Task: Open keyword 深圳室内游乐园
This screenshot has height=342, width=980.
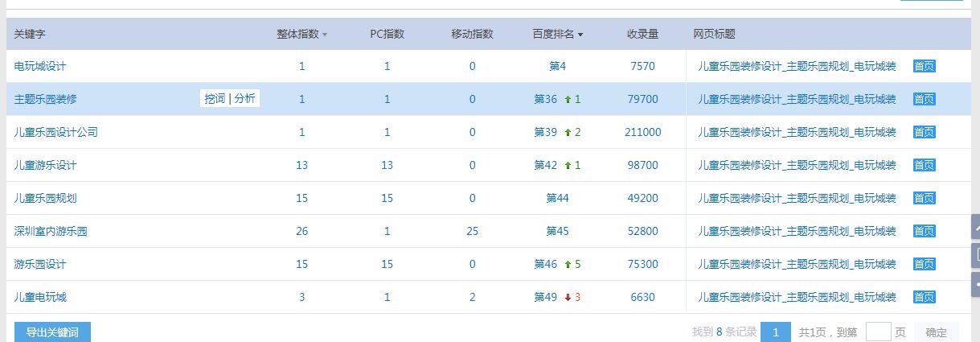Action: (x=51, y=231)
